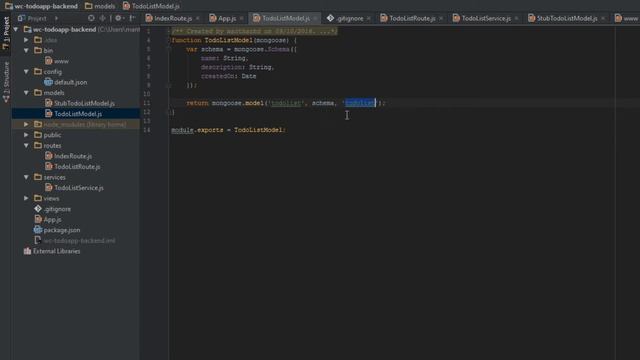Viewport: 640px width, 360px height.
Task: Collapse the wc-todoapp-backend root node
Action: click(16, 29)
